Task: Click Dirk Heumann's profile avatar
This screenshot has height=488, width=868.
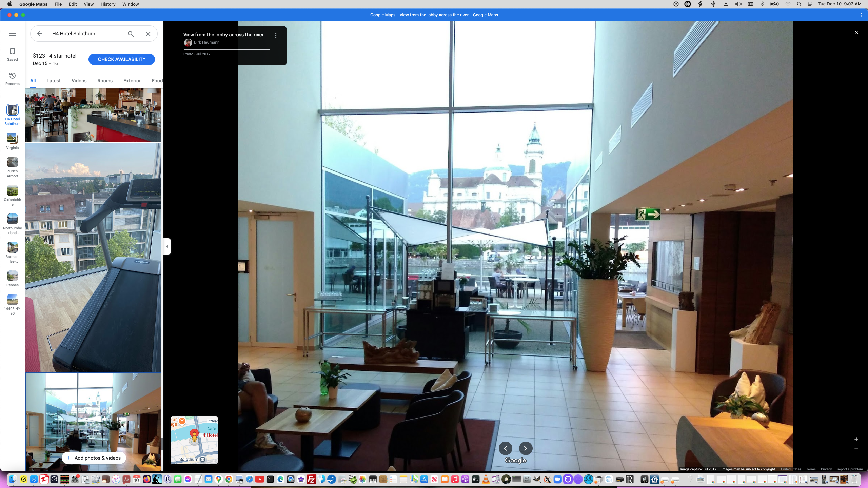Action: [x=188, y=42]
